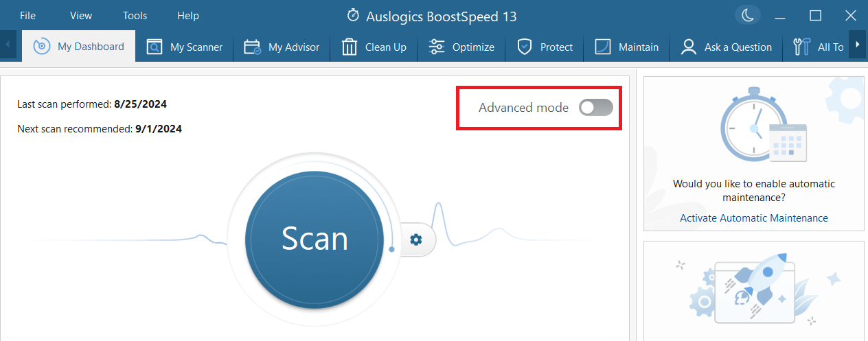Switch to My Scanner tab
The image size is (868, 341).
(x=185, y=47)
